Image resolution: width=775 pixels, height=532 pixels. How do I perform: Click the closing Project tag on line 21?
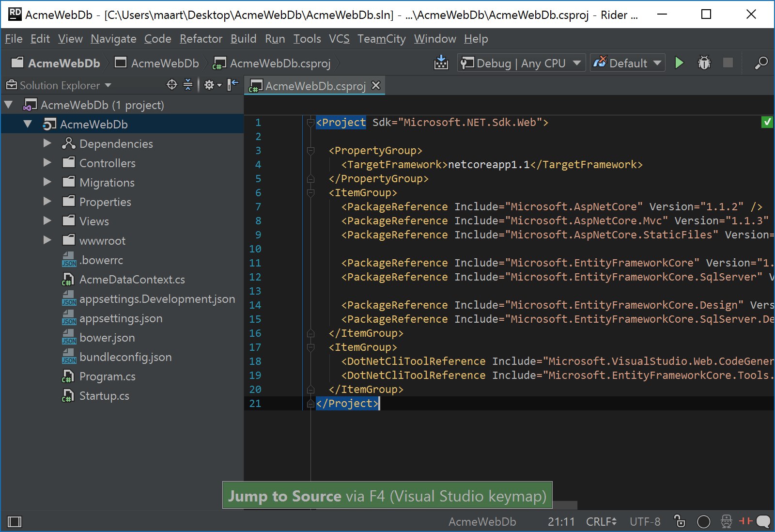tap(347, 403)
